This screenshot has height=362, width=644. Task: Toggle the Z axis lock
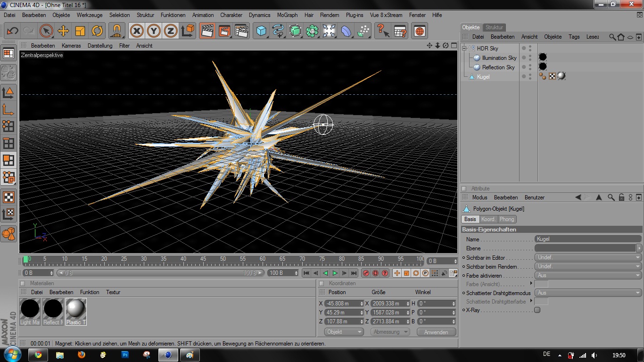(170, 31)
